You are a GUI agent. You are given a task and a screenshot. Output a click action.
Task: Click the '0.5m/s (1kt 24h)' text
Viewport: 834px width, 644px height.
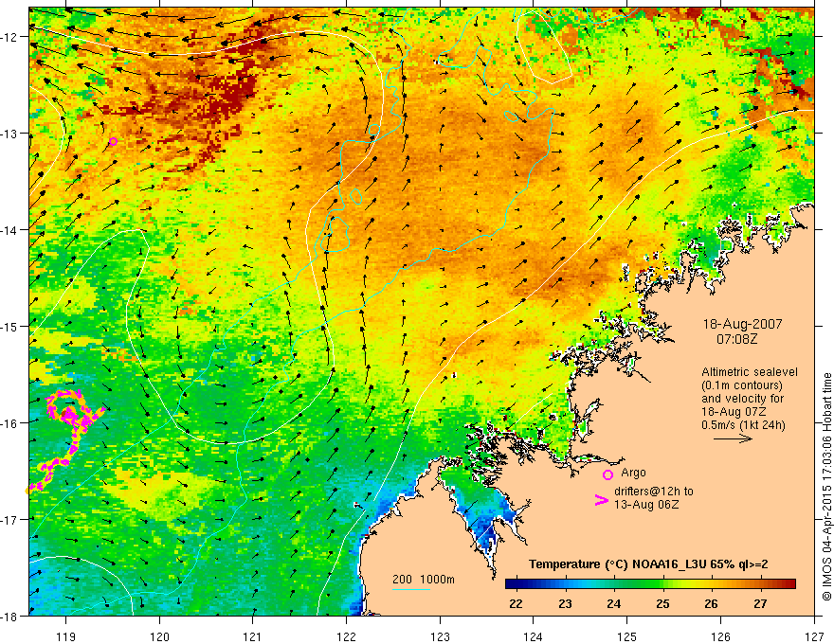pos(743,425)
